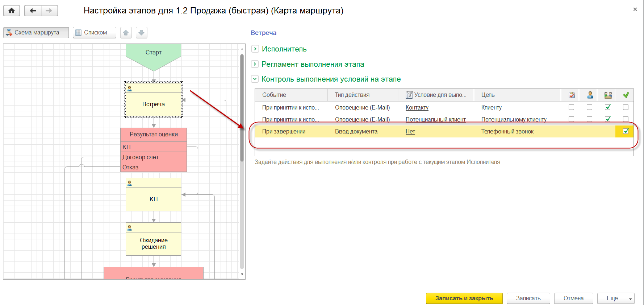The height and width of the screenshot is (305, 644).
Task: Click the diagram scroll up arrow
Action: (x=242, y=48)
